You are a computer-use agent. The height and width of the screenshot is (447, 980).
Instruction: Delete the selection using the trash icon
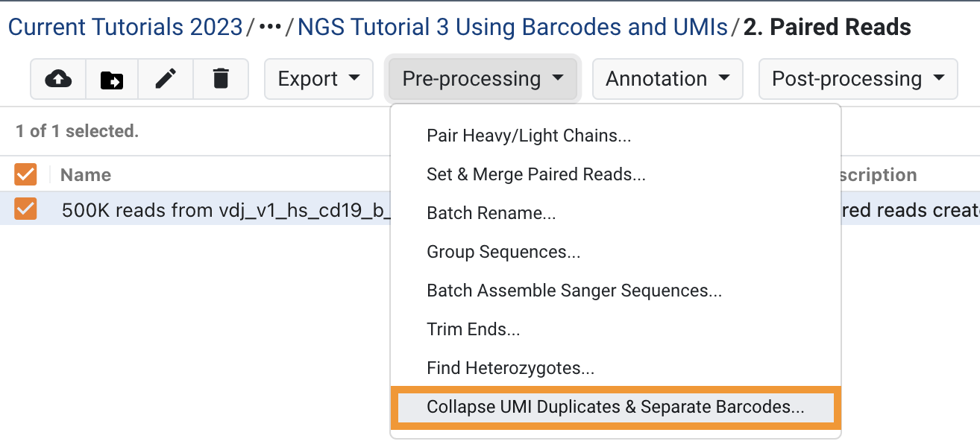click(220, 79)
